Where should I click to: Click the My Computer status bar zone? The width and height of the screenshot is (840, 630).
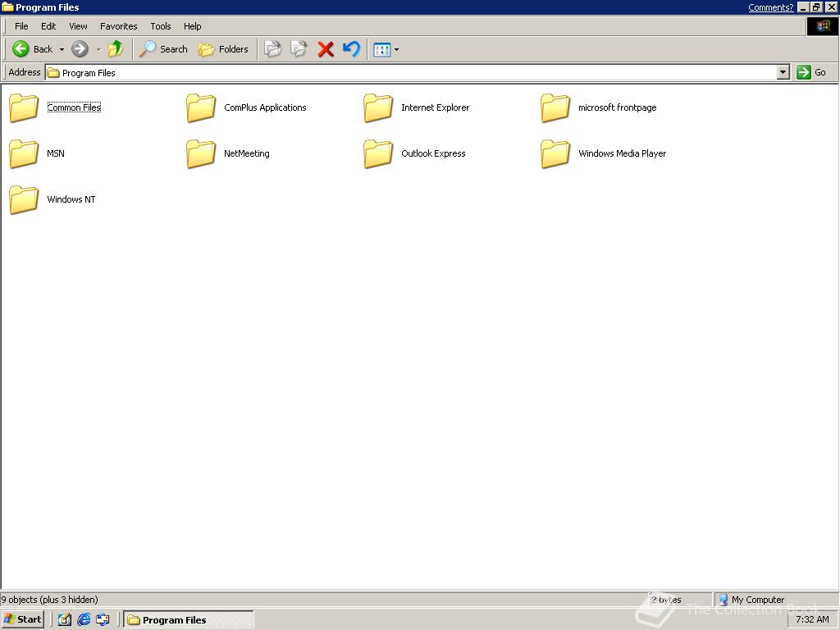(775, 600)
